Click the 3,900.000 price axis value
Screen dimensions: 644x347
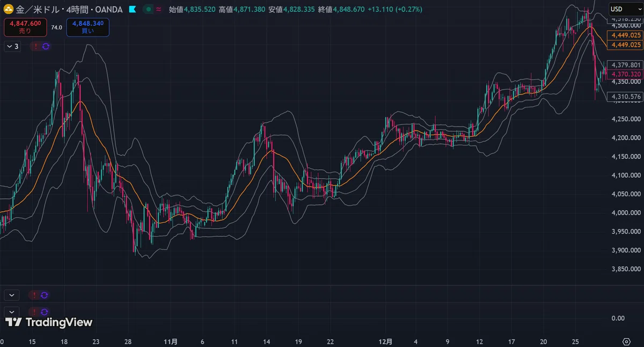626,251
